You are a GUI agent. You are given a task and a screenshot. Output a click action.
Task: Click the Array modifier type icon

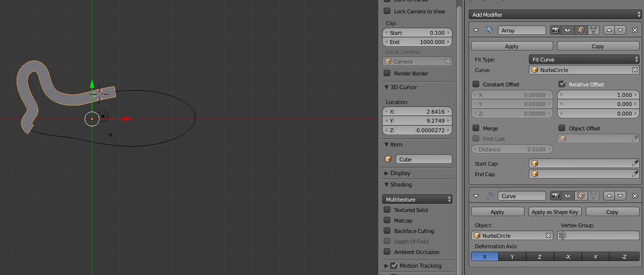pos(490,30)
